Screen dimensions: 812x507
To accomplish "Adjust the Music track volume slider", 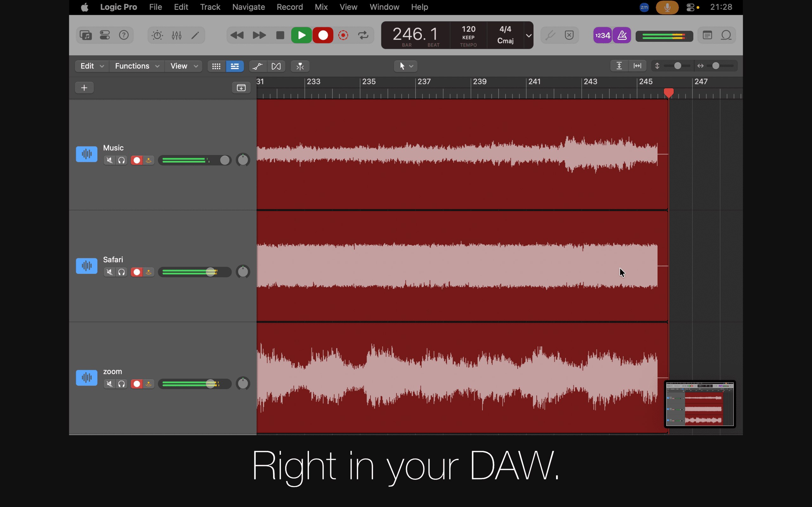I will 224,160.
